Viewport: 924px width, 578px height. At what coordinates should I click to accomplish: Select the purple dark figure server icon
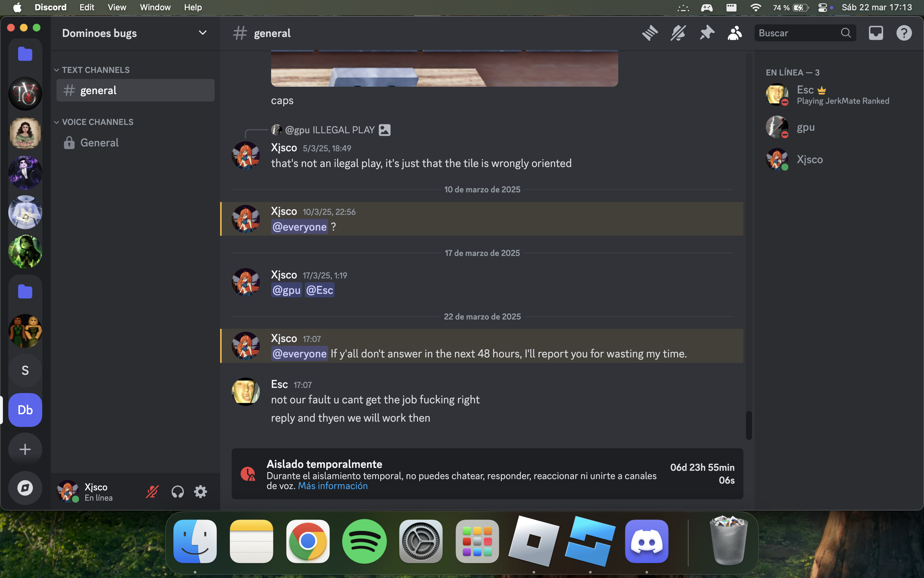tap(25, 173)
